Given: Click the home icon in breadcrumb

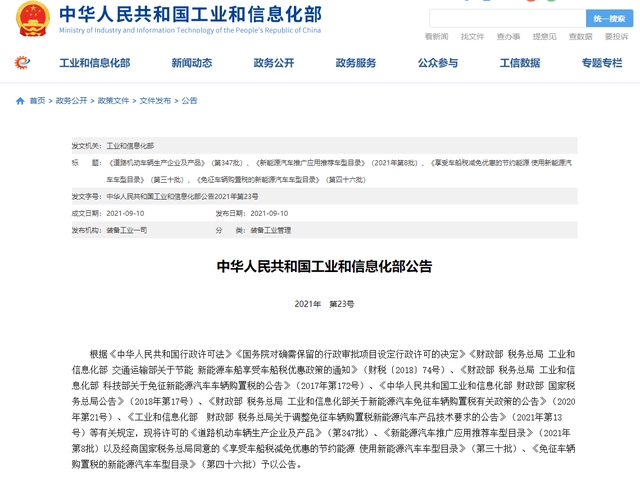Looking at the screenshot, I should pyautogui.click(x=21, y=101).
